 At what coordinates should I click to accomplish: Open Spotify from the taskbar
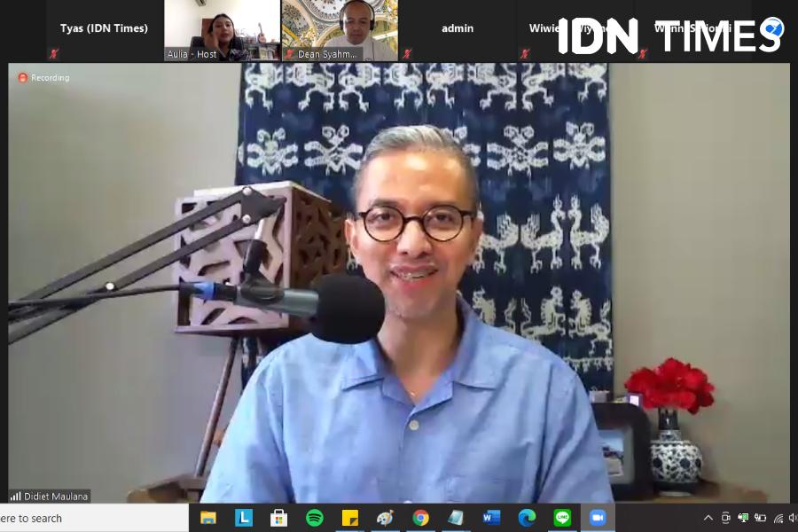coord(315,518)
